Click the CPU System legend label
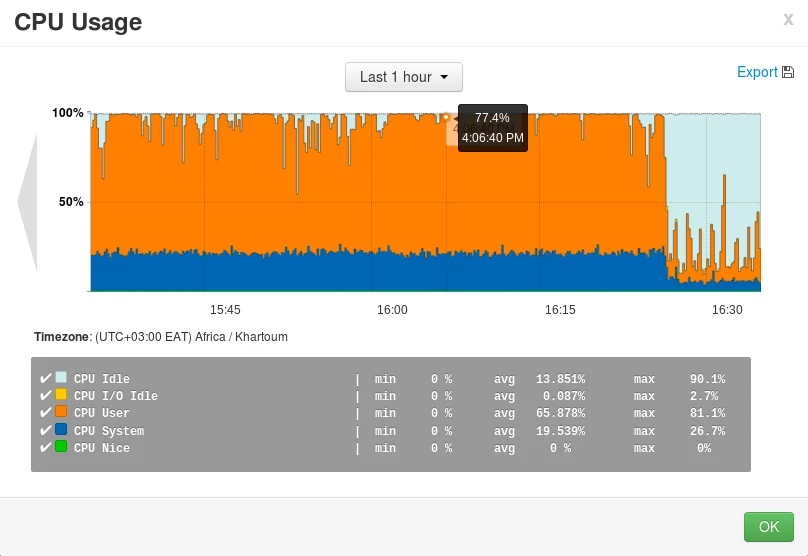The image size is (808, 556). click(109, 431)
